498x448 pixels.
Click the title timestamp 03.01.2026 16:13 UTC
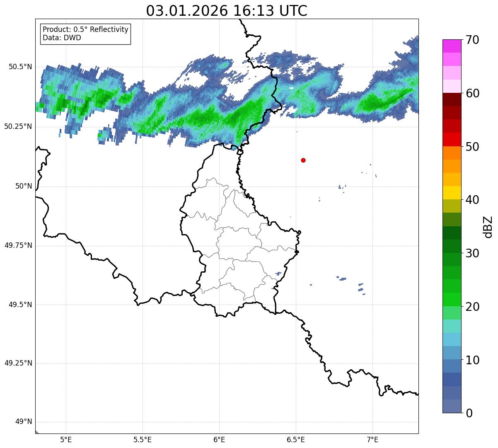[x=227, y=11]
